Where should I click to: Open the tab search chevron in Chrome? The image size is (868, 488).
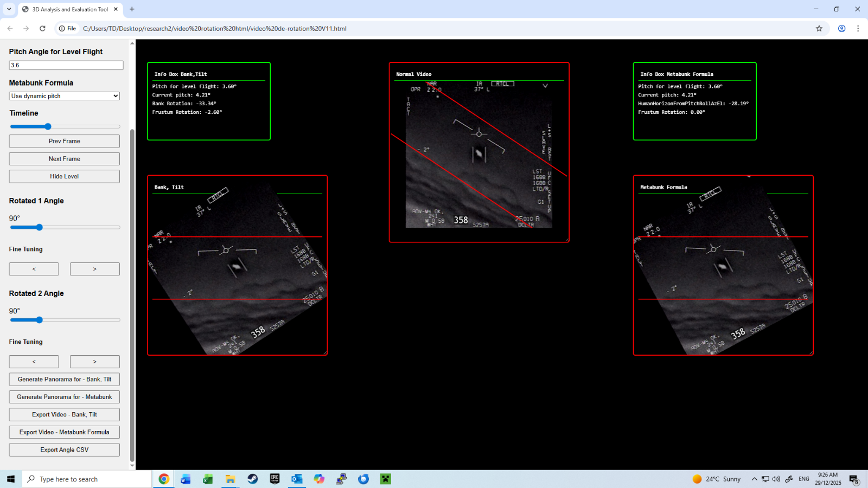coord(9,9)
